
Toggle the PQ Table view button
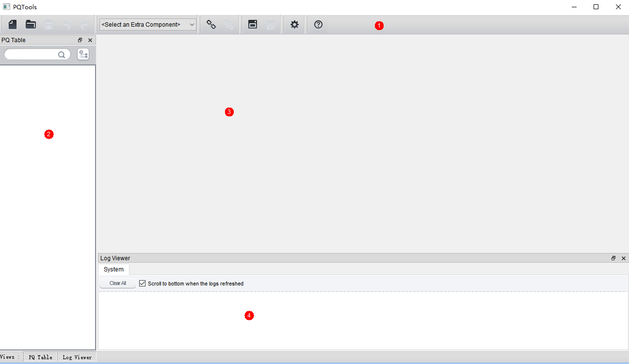[40, 357]
